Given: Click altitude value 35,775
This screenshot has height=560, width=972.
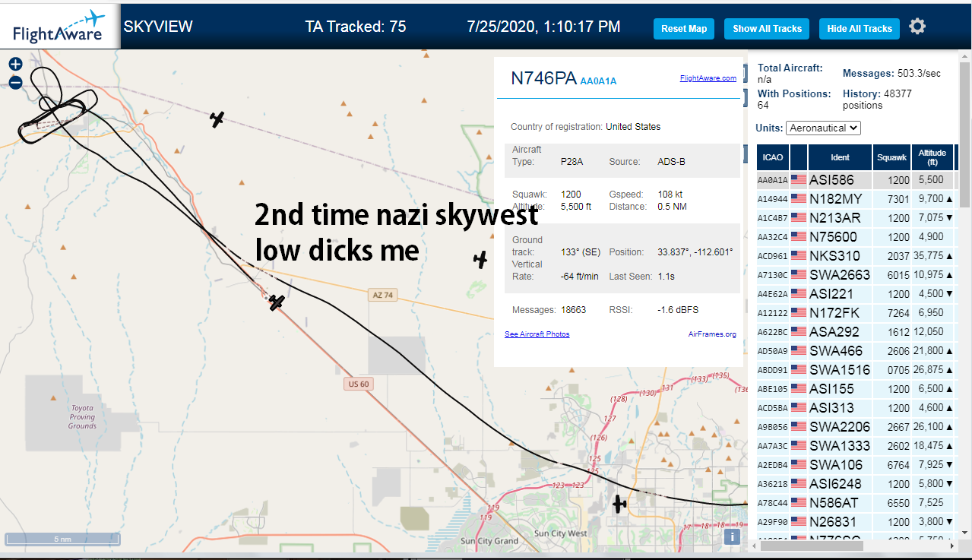Looking at the screenshot, I should pyautogui.click(x=927, y=256).
